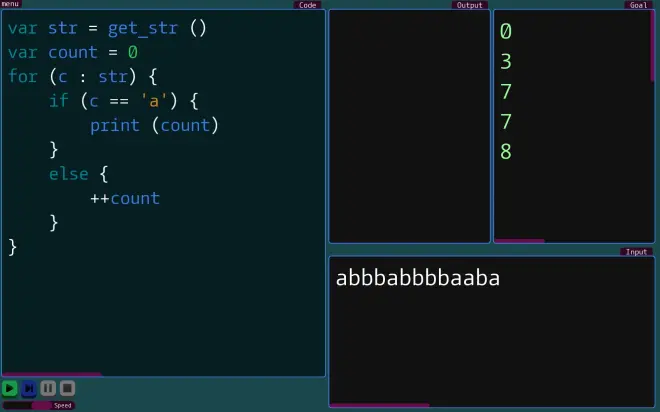
Task: Adjust the Speed slider
Action: (41, 405)
